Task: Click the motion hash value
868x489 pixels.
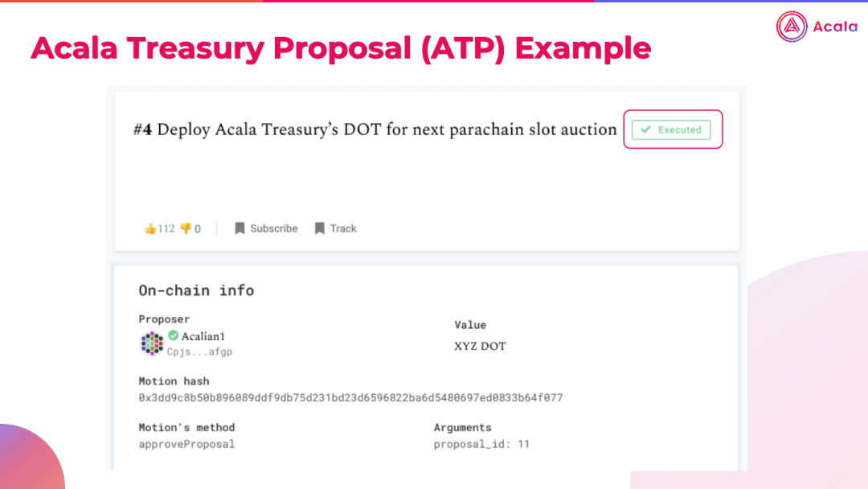Action: pos(350,397)
